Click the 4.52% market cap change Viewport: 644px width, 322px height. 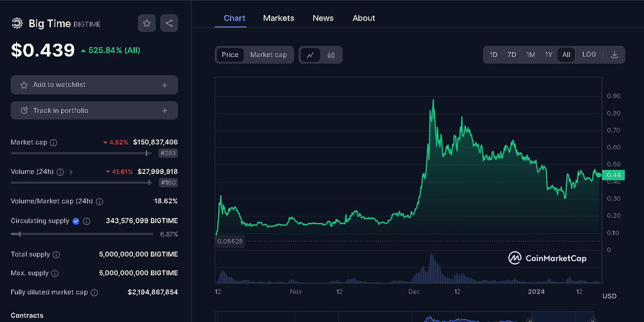(117, 143)
